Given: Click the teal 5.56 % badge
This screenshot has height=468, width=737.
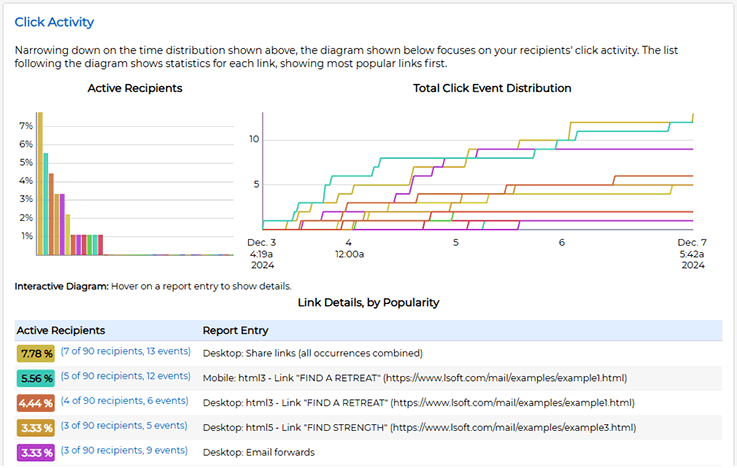Looking at the screenshot, I should pyautogui.click(x=36, y=378).
